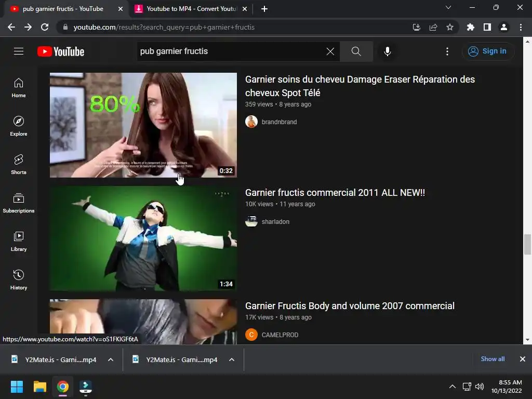Open Chrome extensions puzzle icon
Viewport: 532px width, 399px height.
(x=471, y=27)
